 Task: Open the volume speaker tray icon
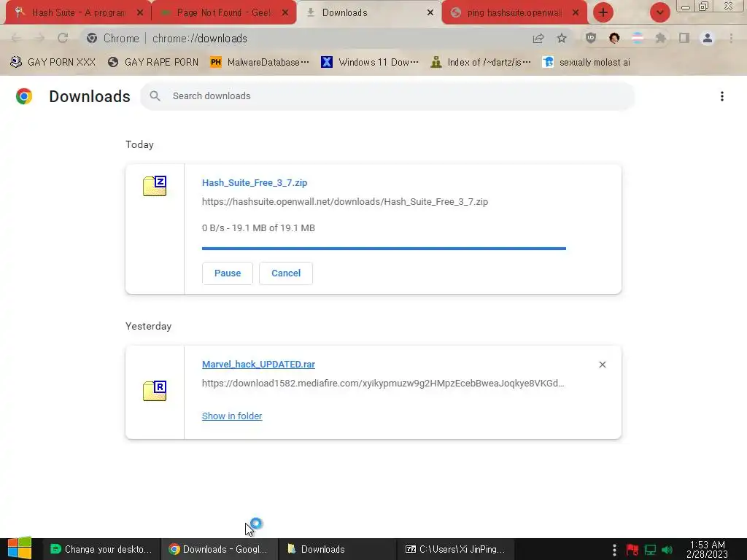[x=667, y=550]
